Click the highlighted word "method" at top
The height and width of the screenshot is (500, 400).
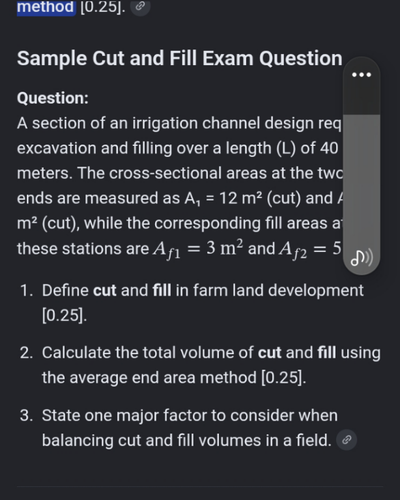[46, 7]
